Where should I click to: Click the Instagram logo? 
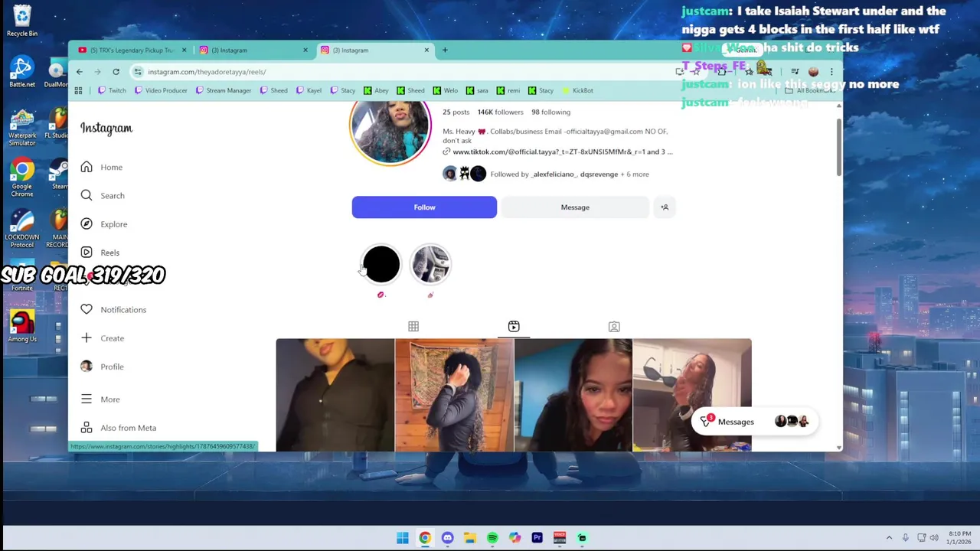click(x=106, y=129)
